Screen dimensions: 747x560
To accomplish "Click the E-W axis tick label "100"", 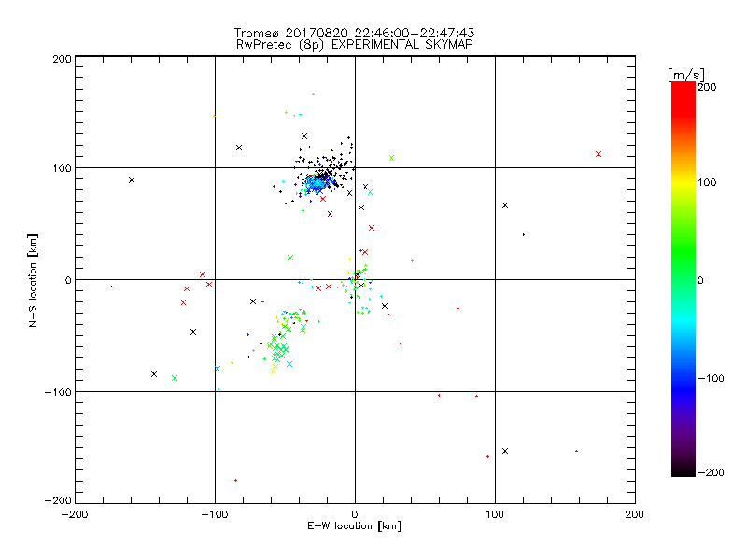I will point(495,514).
